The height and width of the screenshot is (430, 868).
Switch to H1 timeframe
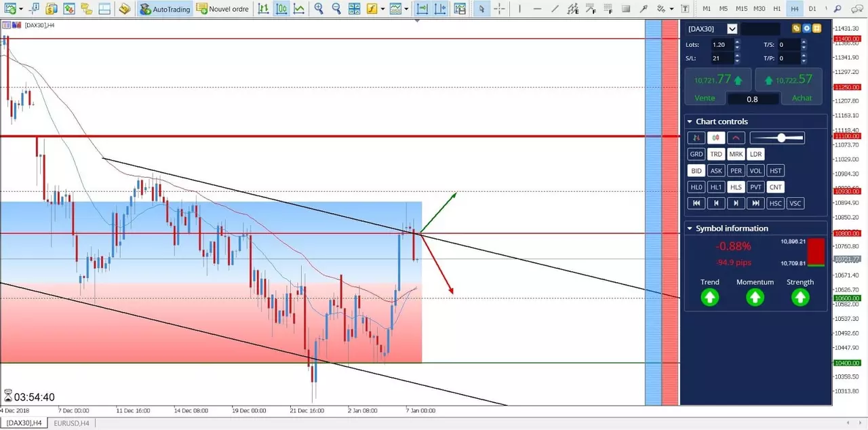click(x=777, y=9)
